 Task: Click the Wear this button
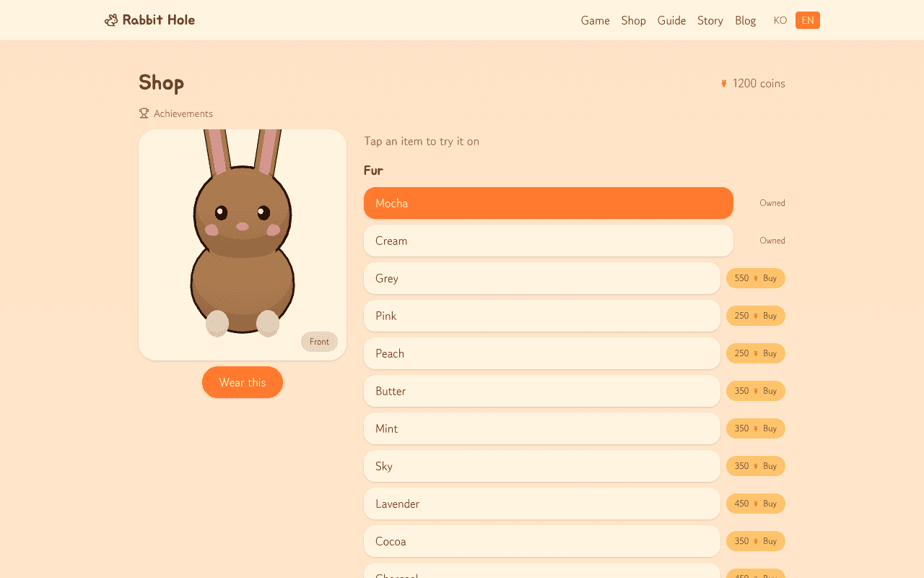point(243,382)
